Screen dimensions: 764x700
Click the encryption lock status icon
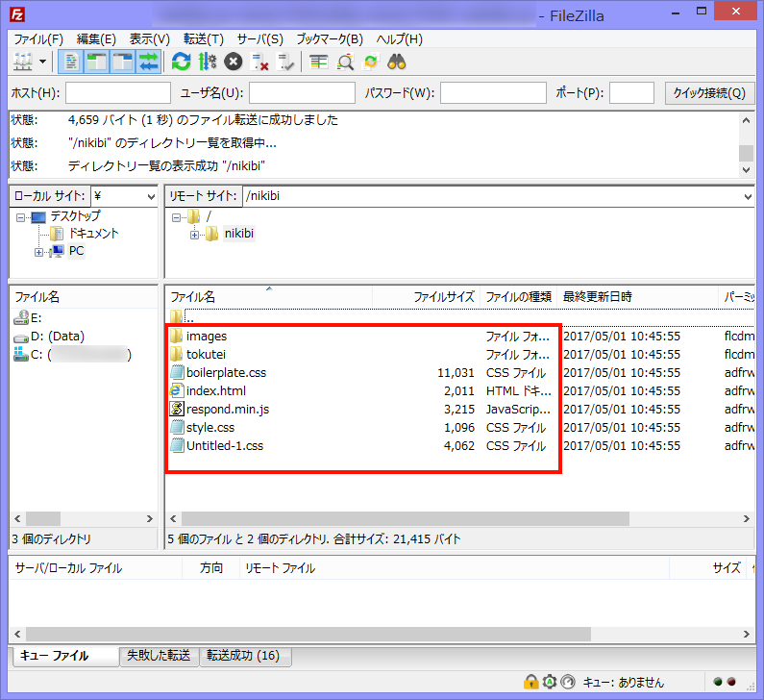[x=530, y=682]
